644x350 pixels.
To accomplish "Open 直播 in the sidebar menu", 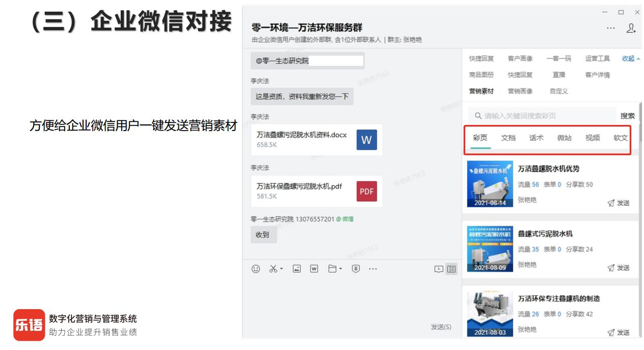I will point(559,75).
